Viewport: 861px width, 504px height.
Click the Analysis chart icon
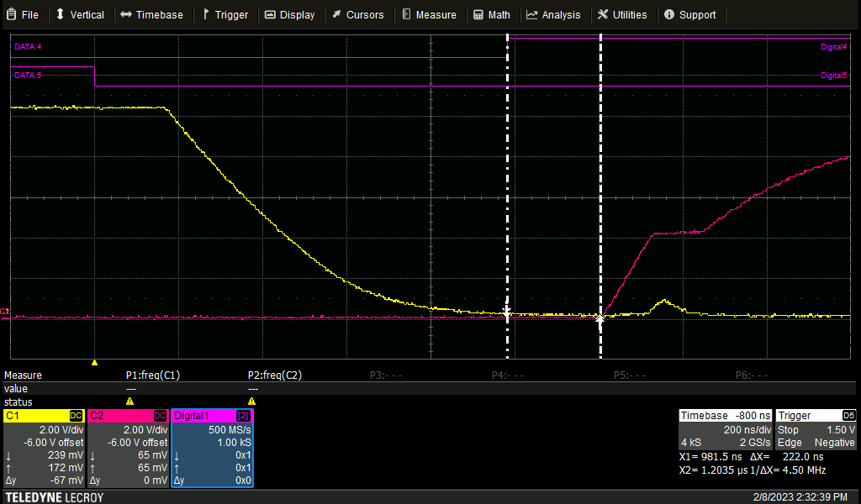[x=531, y=15]
